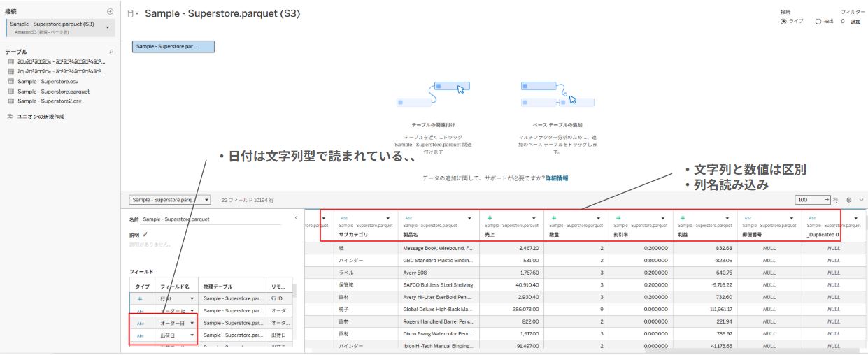Select Sample - Superstore.csv in table list

[48, 81]
